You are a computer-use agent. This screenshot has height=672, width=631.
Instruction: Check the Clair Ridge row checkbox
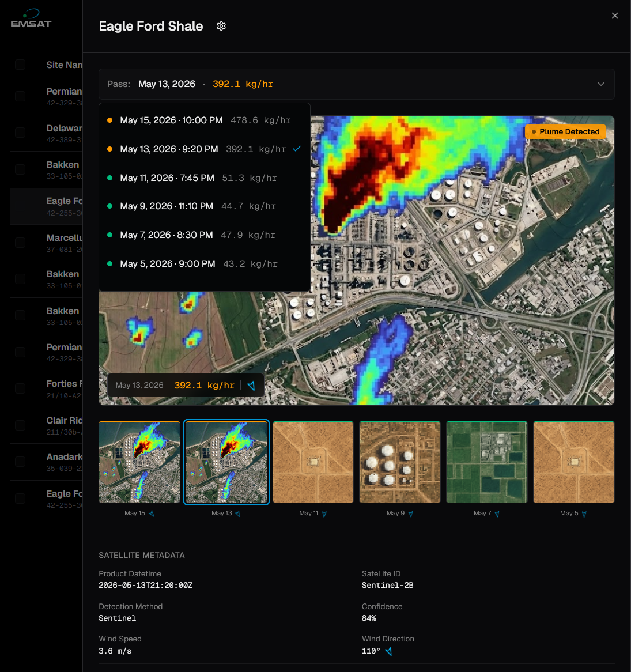pos(20,425)
